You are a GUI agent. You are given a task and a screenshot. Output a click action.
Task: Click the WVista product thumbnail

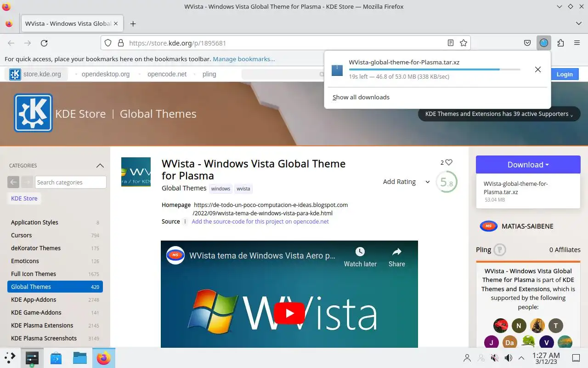pos(136,172)
